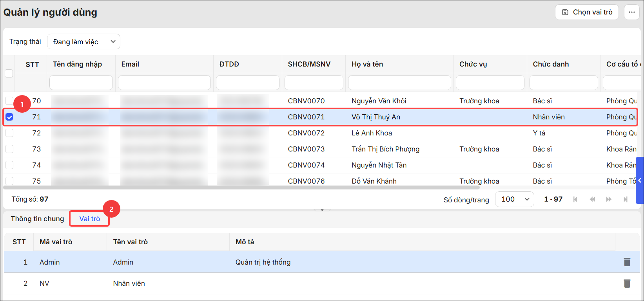
Task: Click the Y tá job title cell
Action: [x=539, y=133]
